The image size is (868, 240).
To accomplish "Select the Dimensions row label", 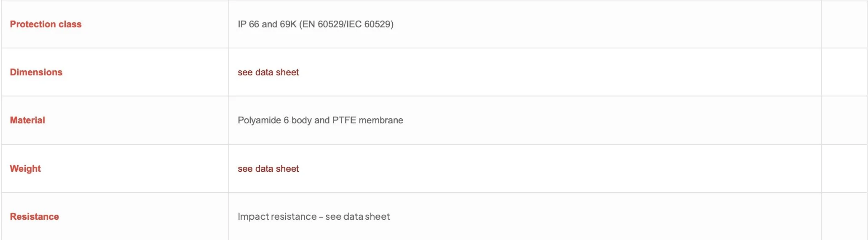I will tap(36, 72).
